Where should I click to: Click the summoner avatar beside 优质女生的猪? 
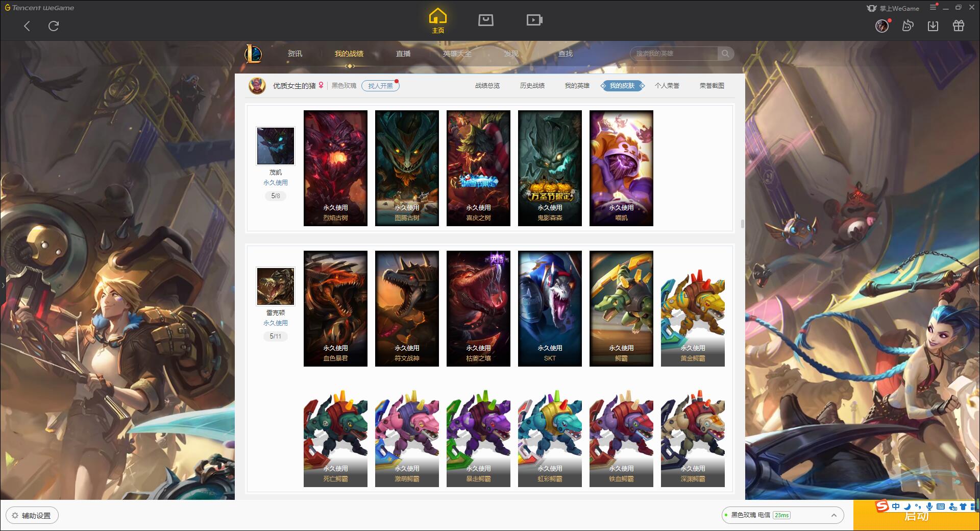[x=257, y=86]
